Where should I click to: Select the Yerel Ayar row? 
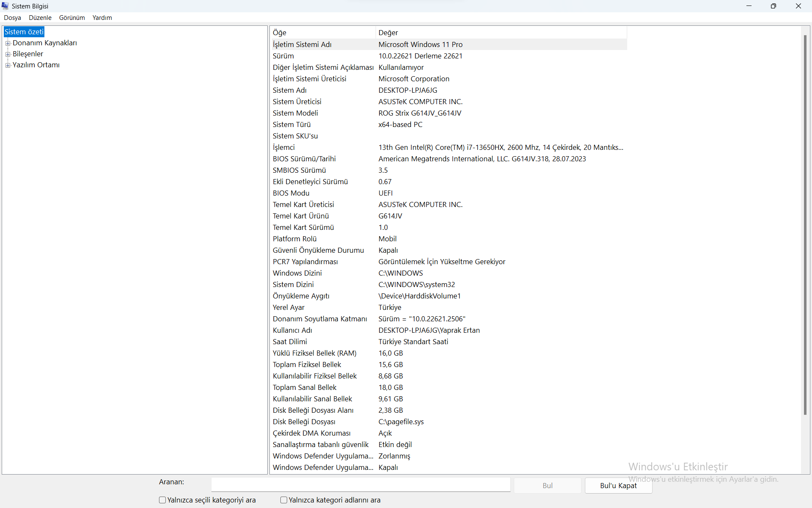449,307
